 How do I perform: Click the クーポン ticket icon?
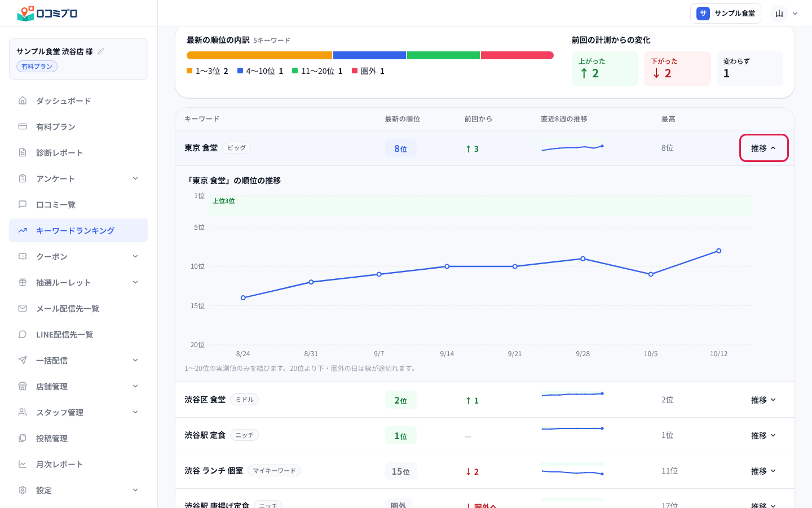[23, 256]
